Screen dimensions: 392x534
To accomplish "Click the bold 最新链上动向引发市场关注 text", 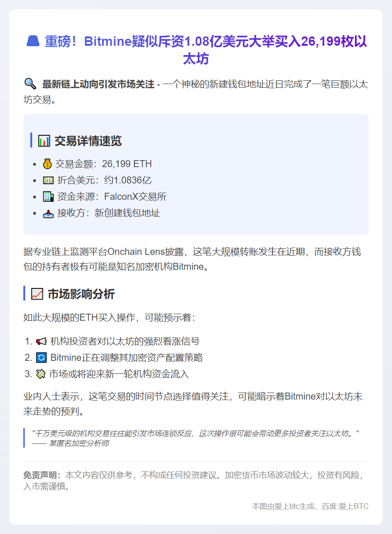I will (x=98, y=84).
